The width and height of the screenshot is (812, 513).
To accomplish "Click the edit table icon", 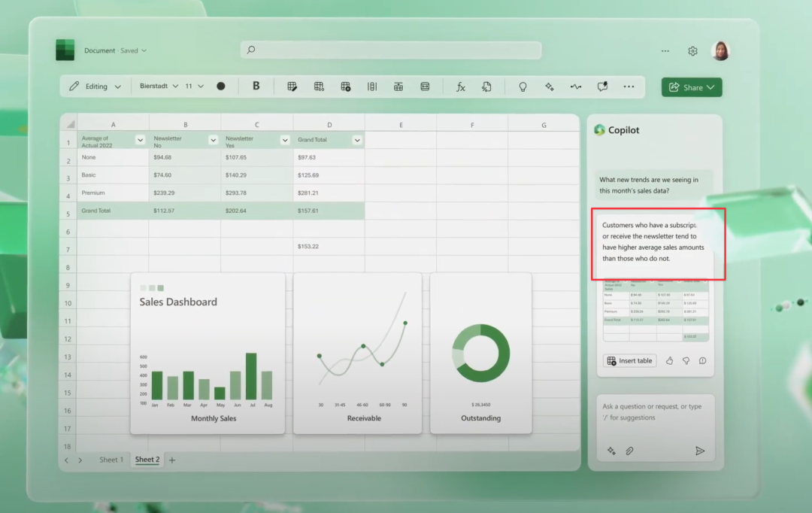I will (292, 87).
